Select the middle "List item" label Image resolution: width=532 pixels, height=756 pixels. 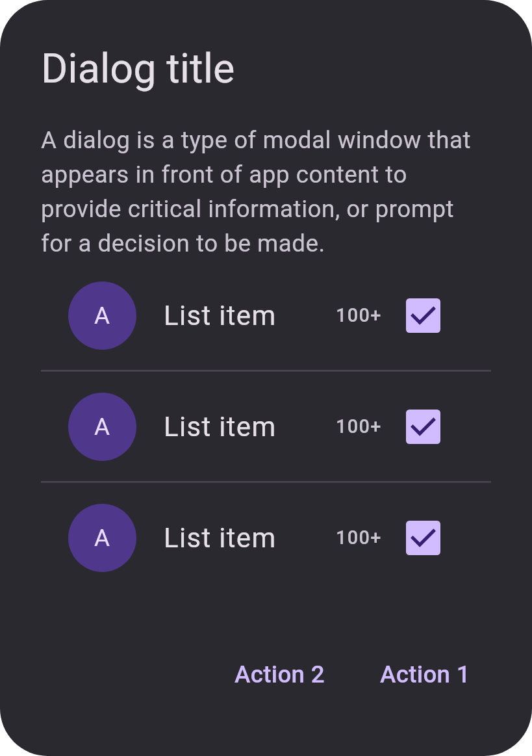220,426
